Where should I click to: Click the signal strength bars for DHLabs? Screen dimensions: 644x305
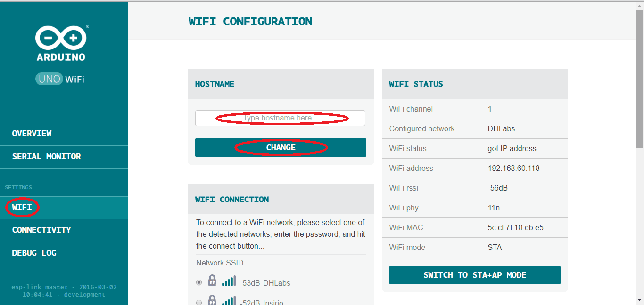229,281
